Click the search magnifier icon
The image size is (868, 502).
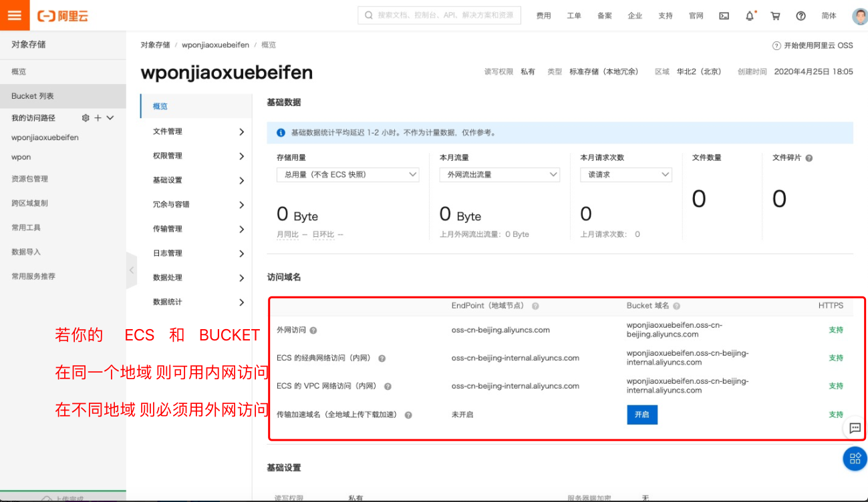click(369, 15)
